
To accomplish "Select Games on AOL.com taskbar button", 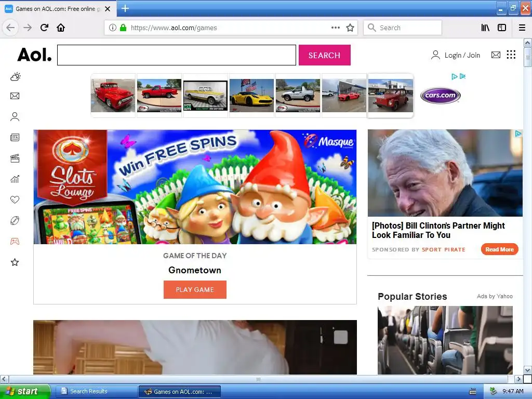I will click(179, 392).
